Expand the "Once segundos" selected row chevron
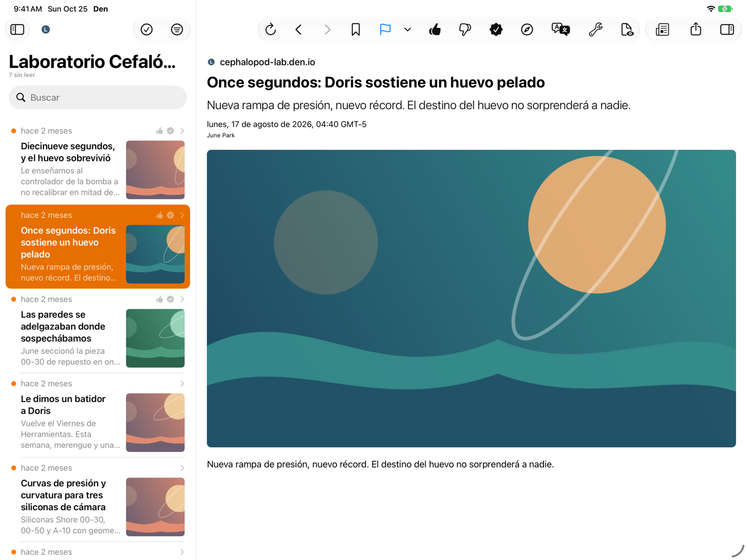 (x=182, y=215)
